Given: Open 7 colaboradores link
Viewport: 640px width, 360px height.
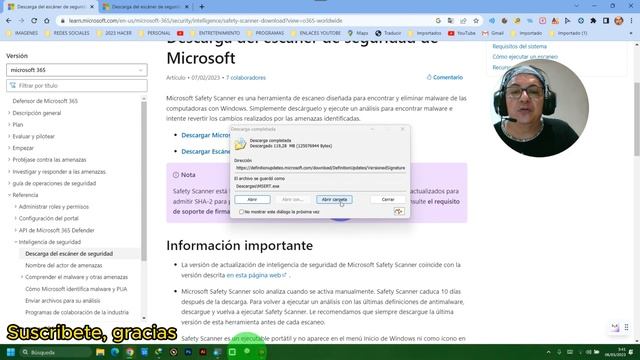Looking at the screenshot, I should click(246, 78).
